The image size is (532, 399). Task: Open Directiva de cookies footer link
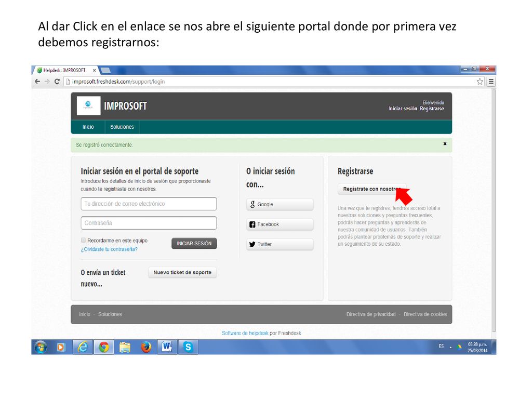tap(425, 314)
